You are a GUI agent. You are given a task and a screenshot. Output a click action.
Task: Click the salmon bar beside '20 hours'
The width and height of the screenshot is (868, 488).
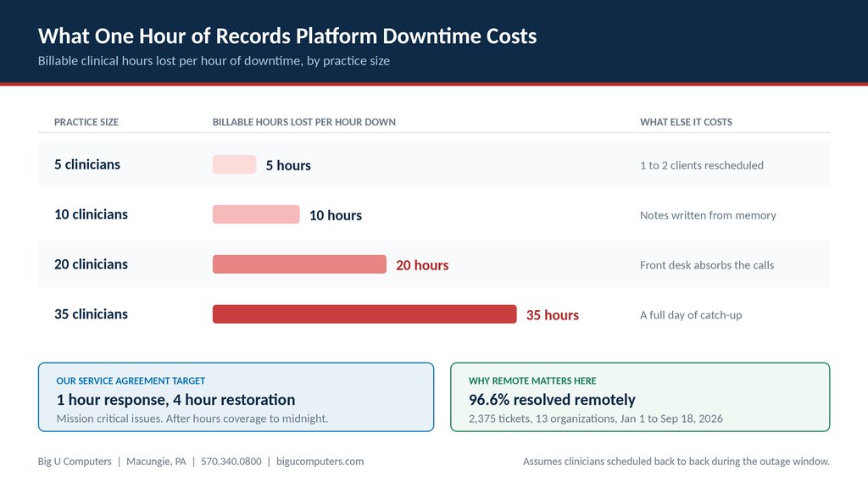tap(299, 264)
